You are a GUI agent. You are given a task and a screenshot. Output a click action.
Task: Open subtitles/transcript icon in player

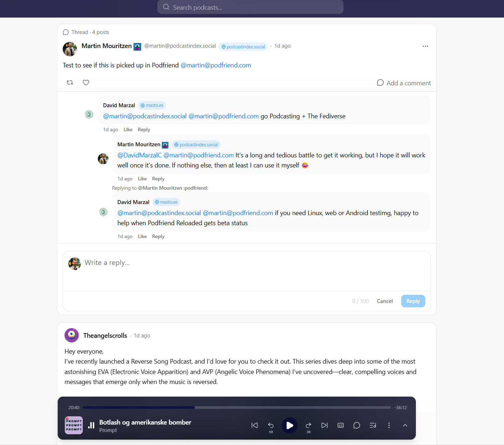click(x=341, y=425)
